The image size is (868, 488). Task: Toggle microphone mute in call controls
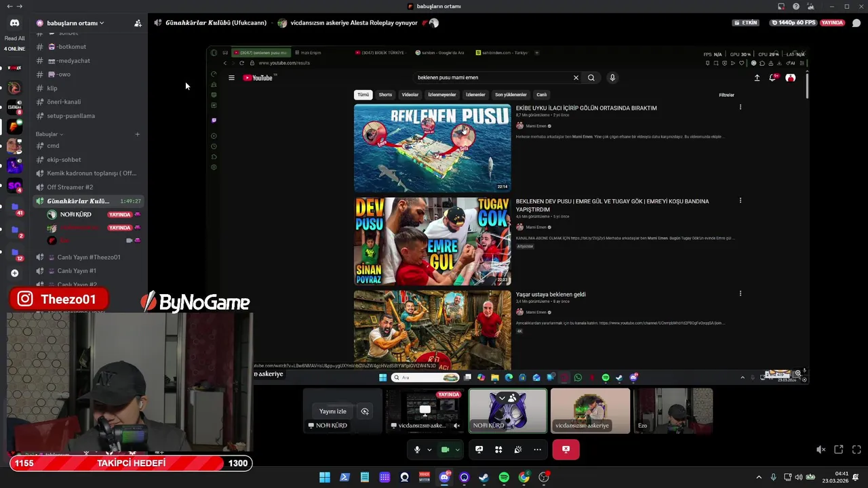[x=417, y=449]
